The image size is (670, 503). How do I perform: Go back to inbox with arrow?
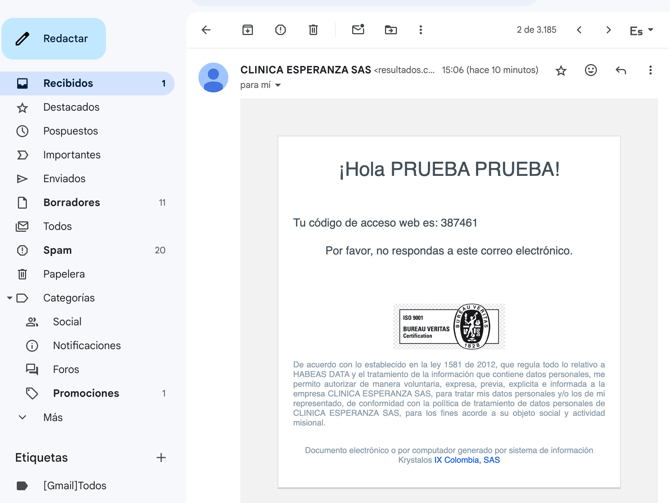206,30
